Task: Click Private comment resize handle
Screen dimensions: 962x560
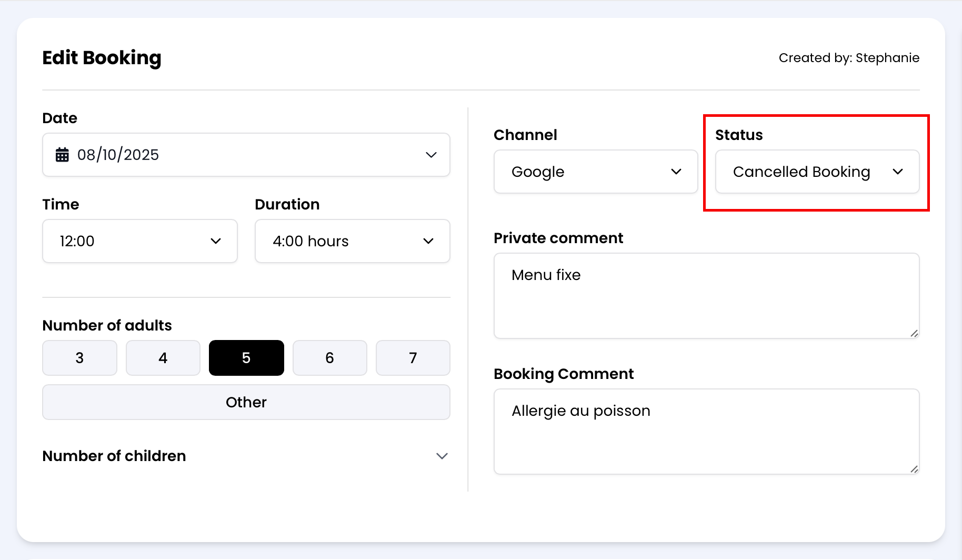Action: point(914,333)
